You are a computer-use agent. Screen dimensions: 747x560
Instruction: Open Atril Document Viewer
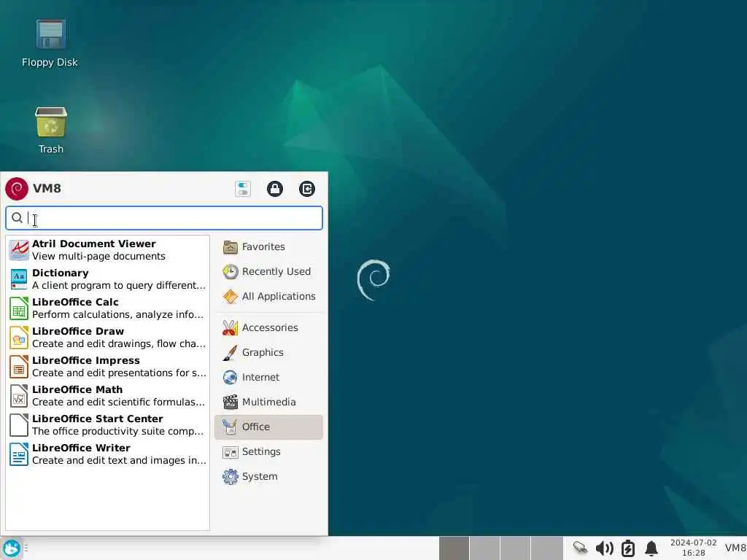pyautogui.click(x=108, y=250)
